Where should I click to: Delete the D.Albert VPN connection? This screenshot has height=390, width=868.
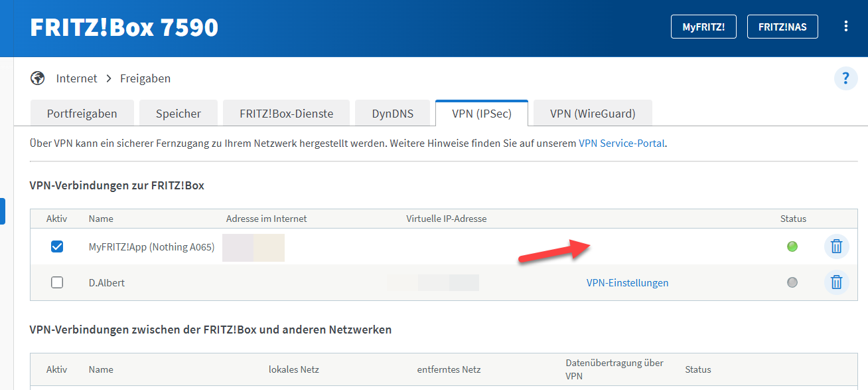[836, 282]
